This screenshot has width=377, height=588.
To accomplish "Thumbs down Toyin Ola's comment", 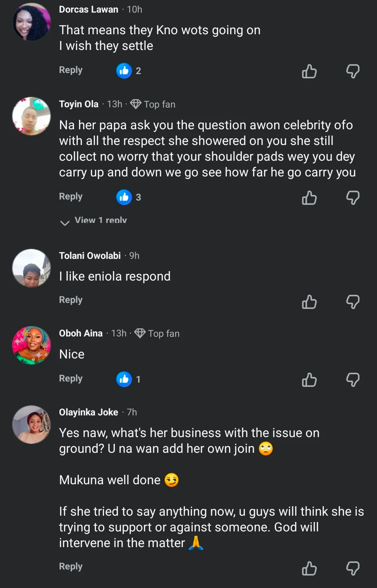I will click(353, 198).
